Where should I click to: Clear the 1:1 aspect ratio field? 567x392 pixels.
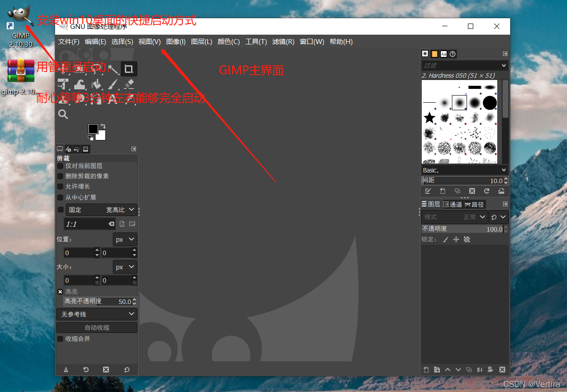112,224
